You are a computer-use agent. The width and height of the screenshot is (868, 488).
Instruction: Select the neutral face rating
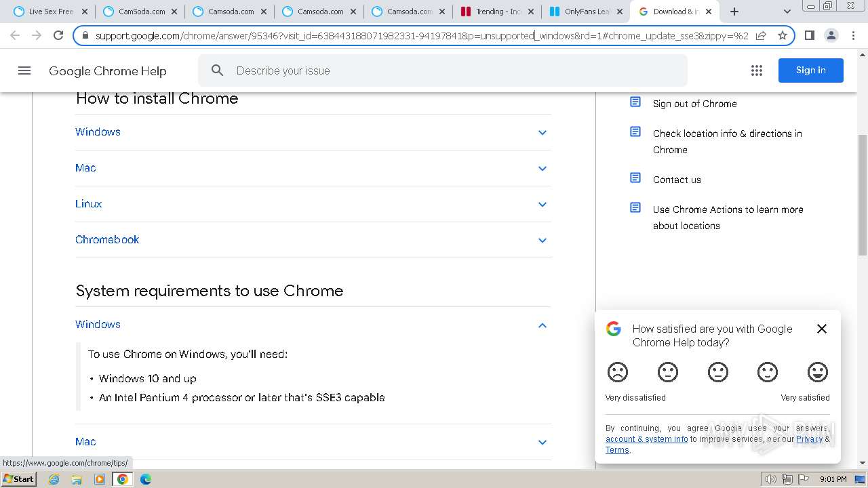(718, 372)
